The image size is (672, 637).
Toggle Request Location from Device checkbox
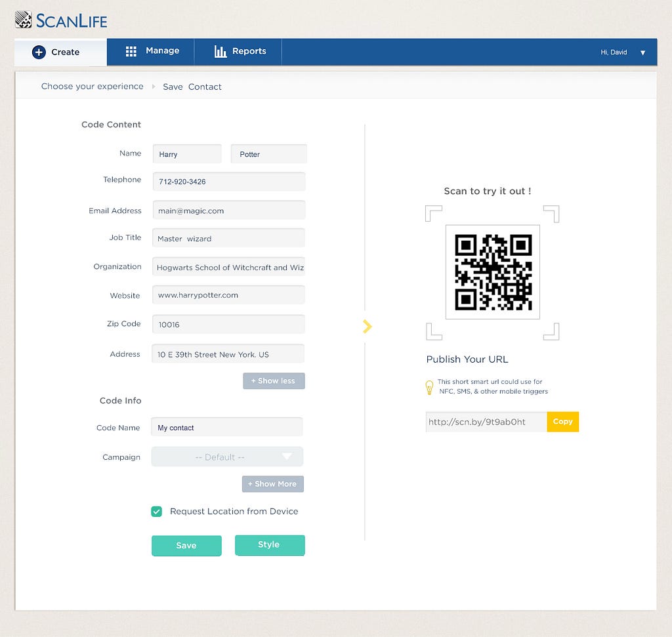tap(156, 512)
